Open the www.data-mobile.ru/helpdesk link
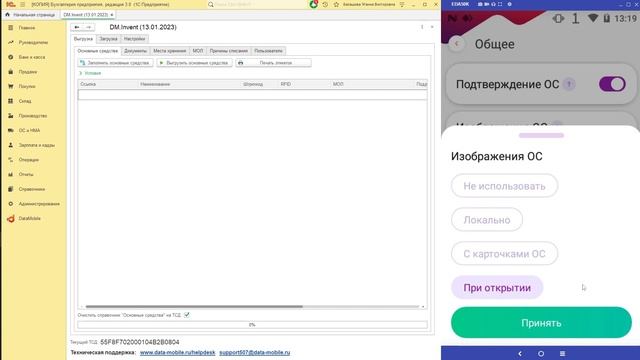 178,353
